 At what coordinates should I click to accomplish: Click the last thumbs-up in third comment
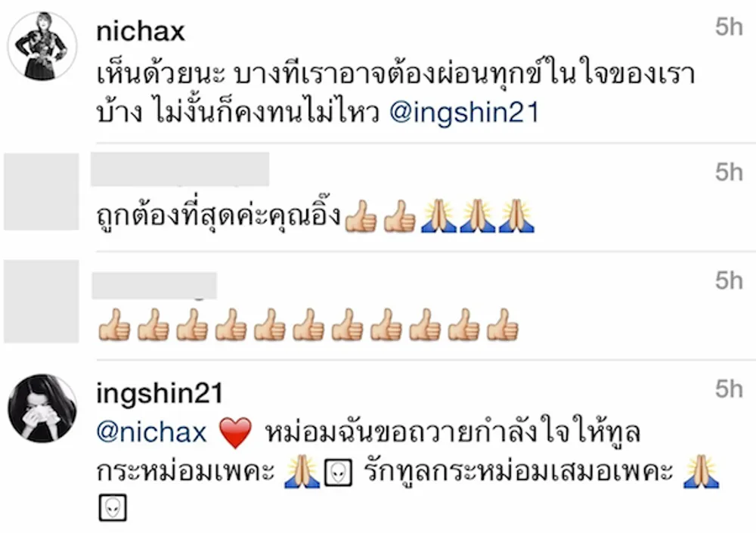coord(503,325)
